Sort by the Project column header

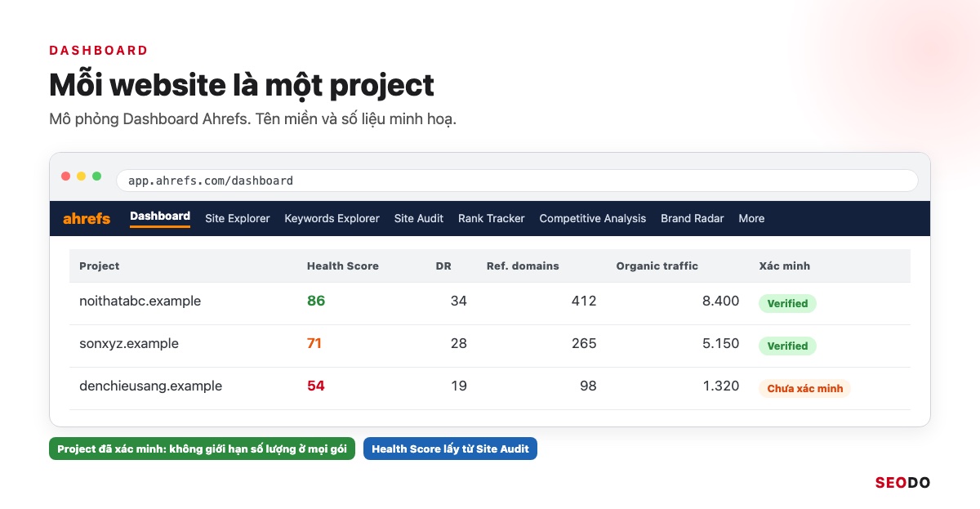tap(100, 266)
